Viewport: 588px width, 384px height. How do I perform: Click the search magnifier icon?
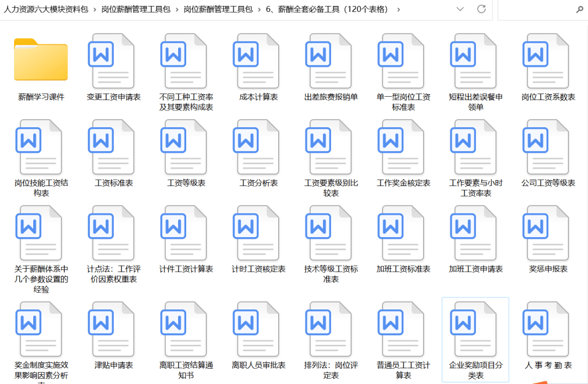(x=580, y=9)
